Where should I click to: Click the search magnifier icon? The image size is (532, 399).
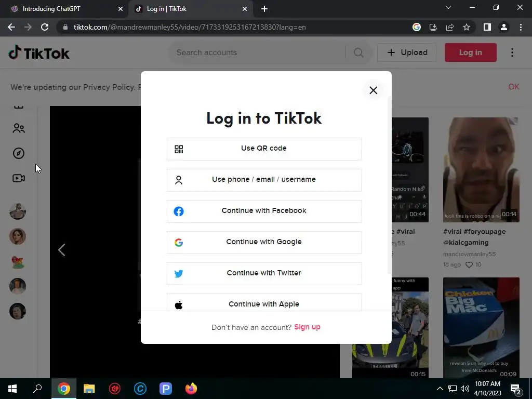[358, 52]
